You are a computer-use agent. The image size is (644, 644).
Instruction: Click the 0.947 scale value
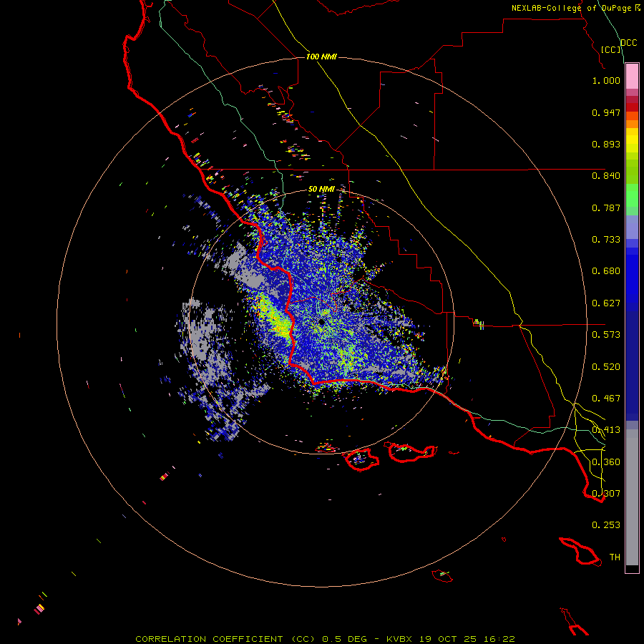click(606, 112)
